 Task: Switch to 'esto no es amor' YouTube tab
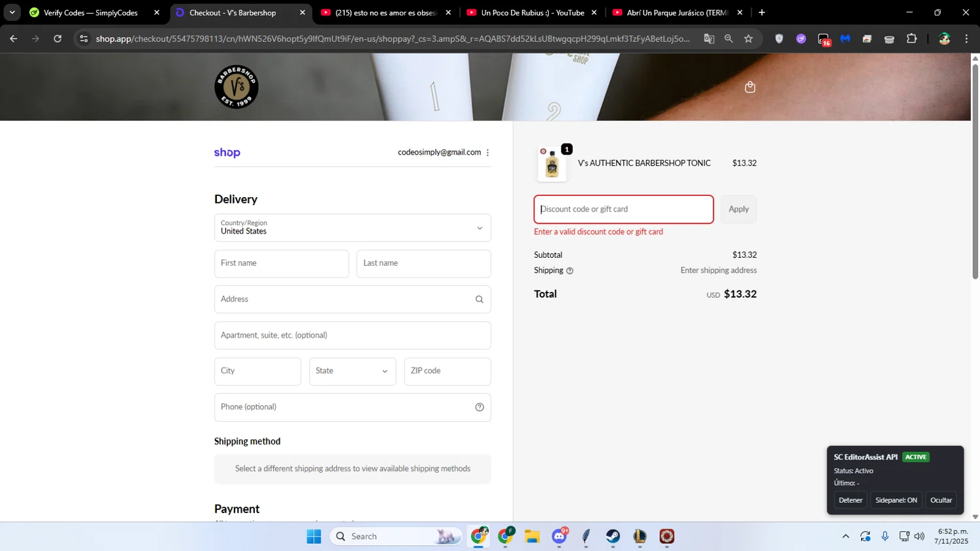click(385, 12)
